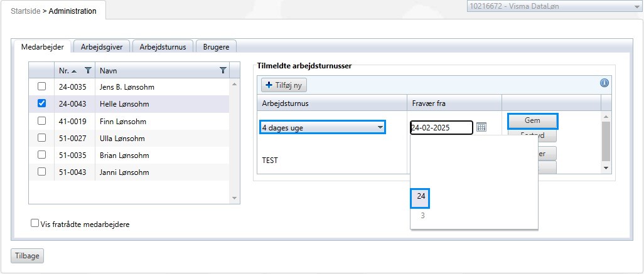Open the Arbejdsturnus tab
This screenshot has height=274, width=644.
coord(163,47)
